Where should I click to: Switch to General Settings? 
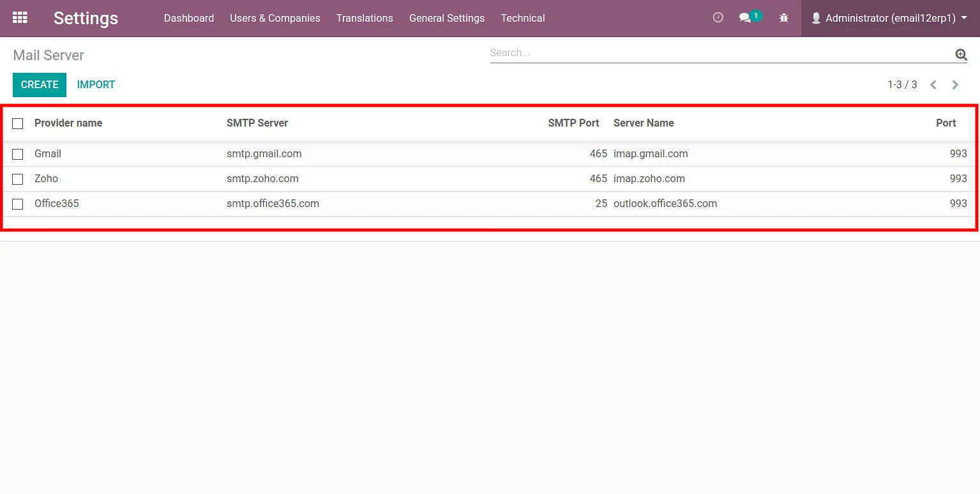point(446,18)
